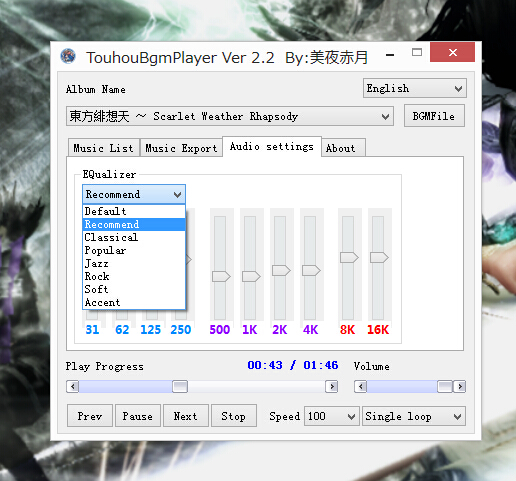
Task: Stop the music playback
Action: [234, 416]
